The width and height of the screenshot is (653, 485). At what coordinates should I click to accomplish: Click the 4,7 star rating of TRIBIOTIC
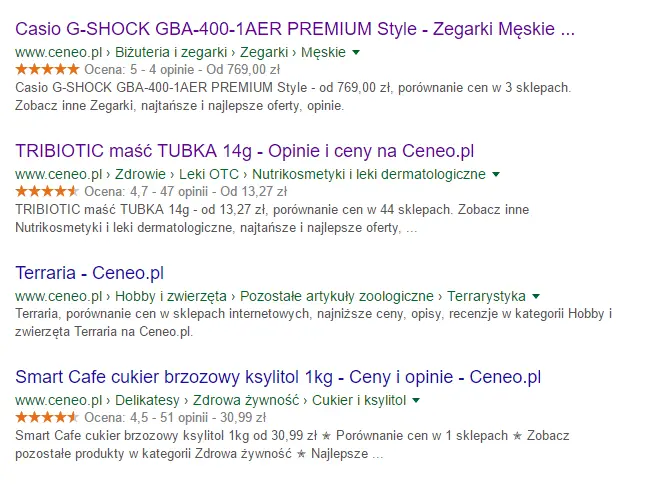pyautogui.click(x=47, y=191)
